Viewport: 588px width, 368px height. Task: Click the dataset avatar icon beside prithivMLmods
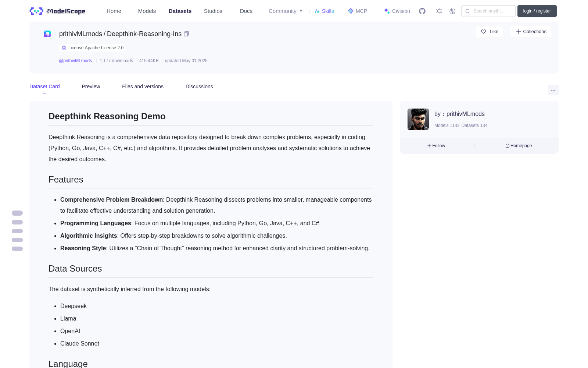(x=47, y=34)
